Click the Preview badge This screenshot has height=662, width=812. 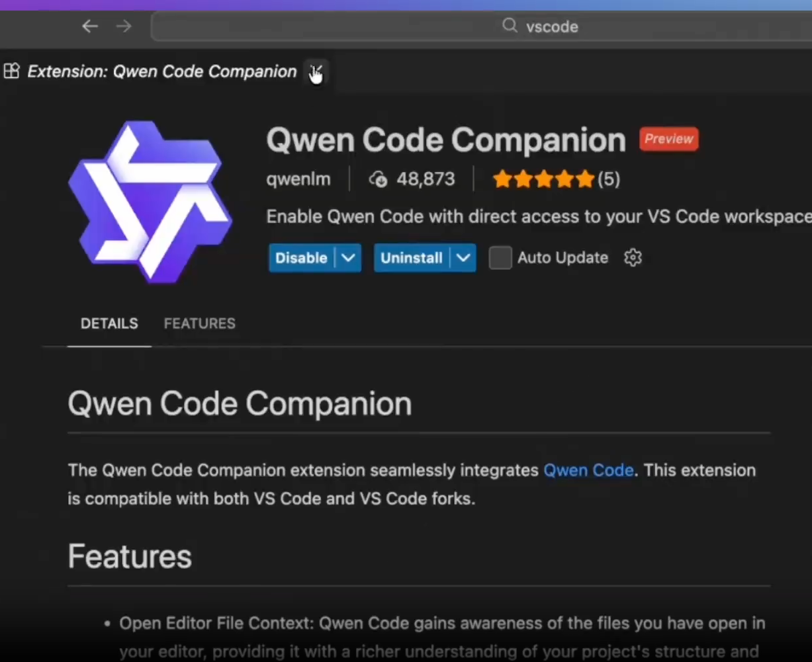point(668,139)
